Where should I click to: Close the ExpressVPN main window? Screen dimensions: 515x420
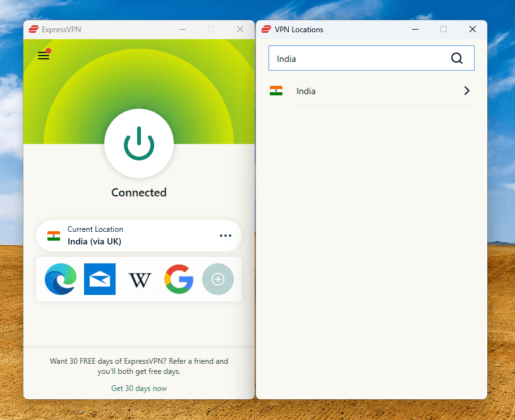pos(240,29)
